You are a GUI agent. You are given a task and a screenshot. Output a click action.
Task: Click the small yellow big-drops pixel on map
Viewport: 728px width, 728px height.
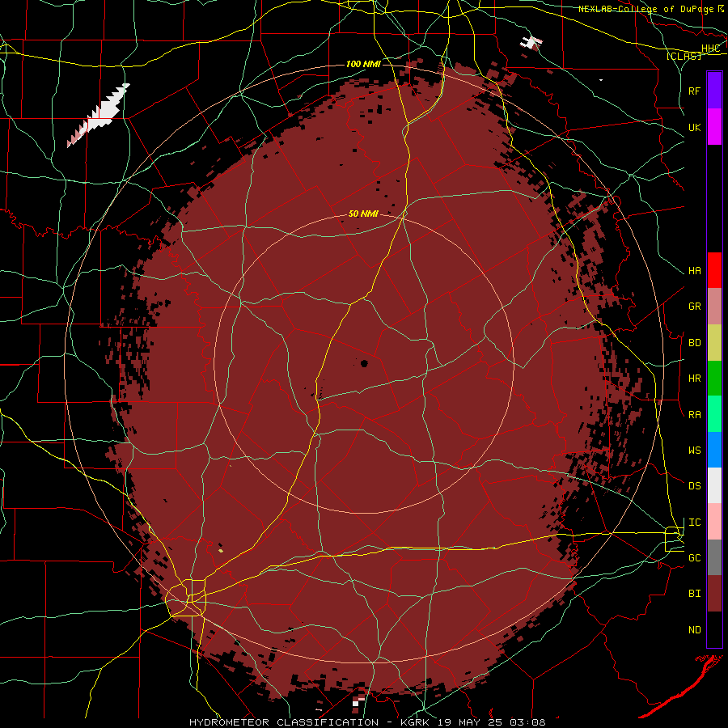coord(221,551)
